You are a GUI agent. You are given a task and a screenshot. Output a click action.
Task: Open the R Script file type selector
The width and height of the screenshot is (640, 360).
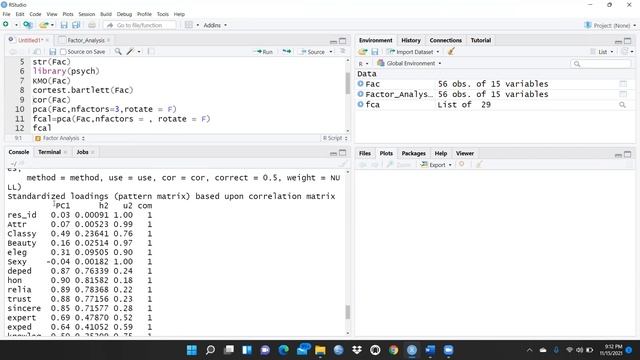pos(335,138)
